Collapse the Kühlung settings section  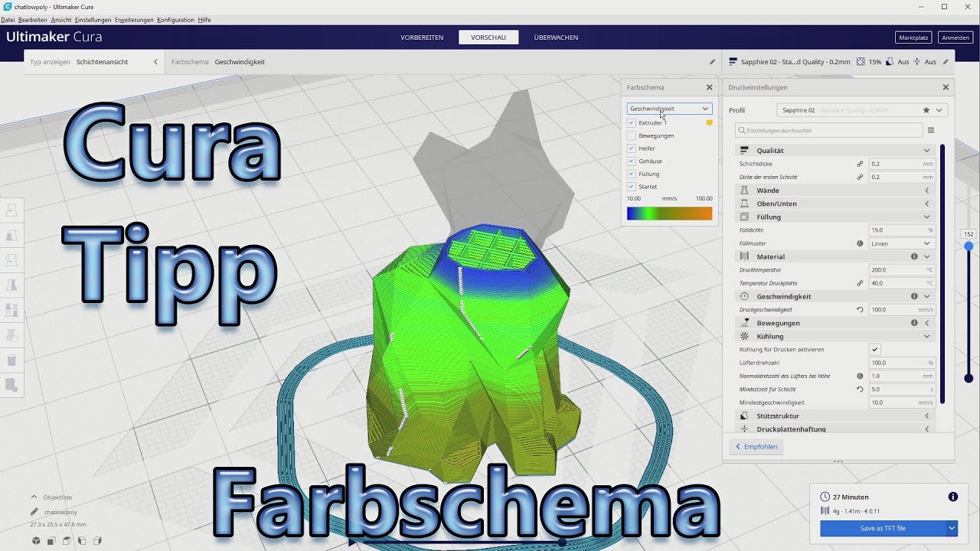[x=835, y=336]
